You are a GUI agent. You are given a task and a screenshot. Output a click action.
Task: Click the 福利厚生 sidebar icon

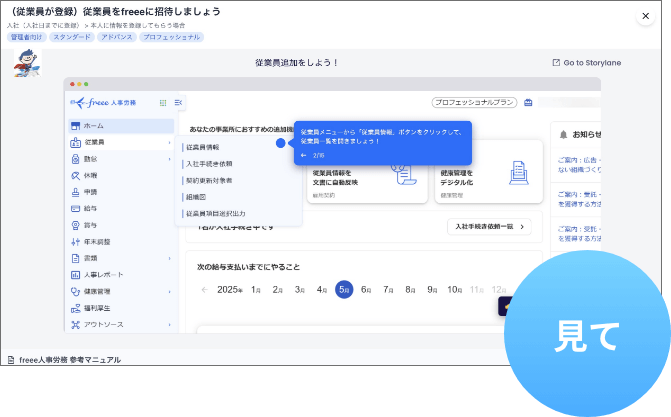(76, 308)
